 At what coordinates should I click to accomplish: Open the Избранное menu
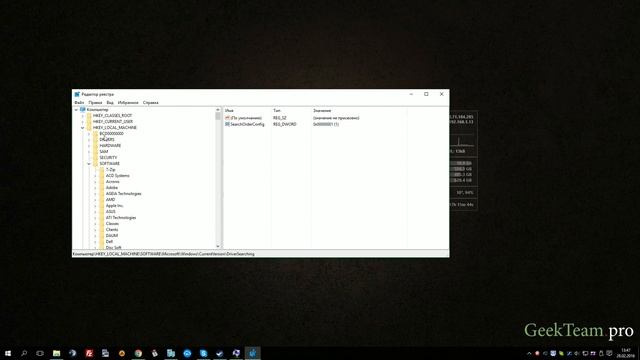coord(128,102)
